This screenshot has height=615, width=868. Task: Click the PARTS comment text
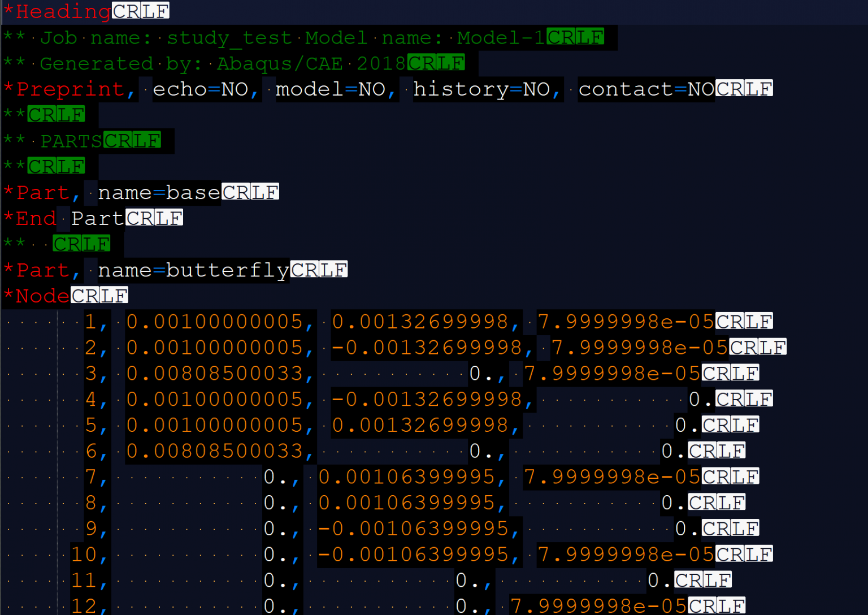click(x=71, y=141)
